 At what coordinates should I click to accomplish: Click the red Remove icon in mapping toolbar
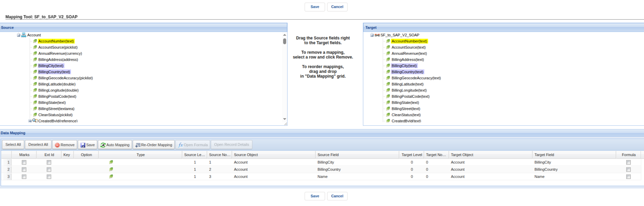[57, 145]
